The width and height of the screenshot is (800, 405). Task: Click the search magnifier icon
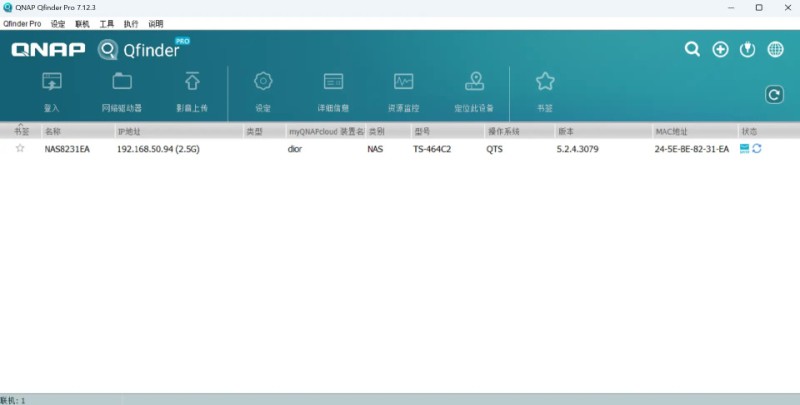(692, 49)
